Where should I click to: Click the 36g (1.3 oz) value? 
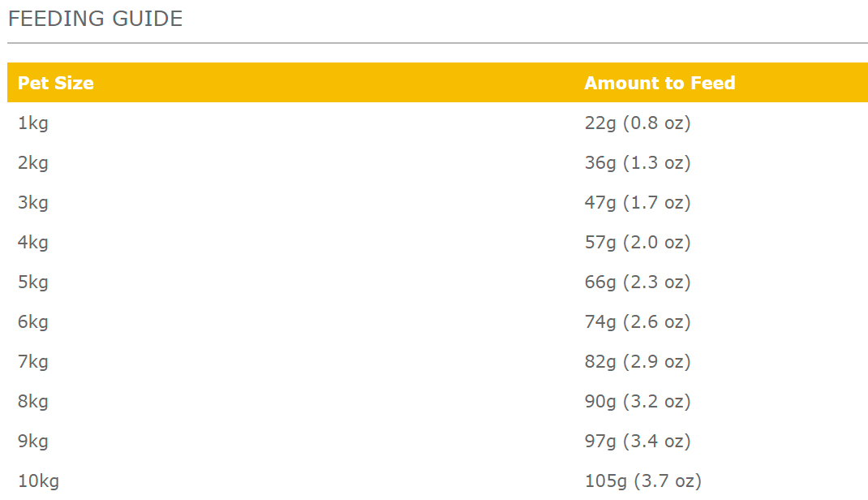[637, 163]
